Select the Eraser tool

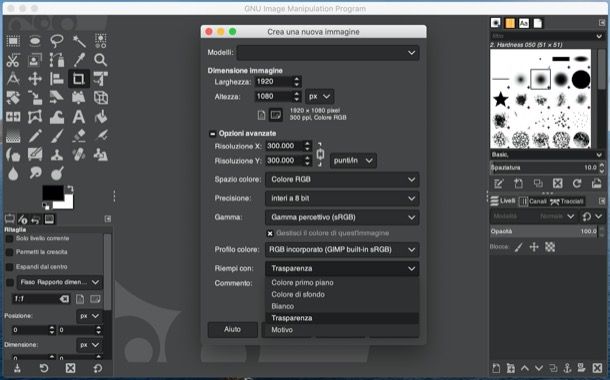[79, 136]
